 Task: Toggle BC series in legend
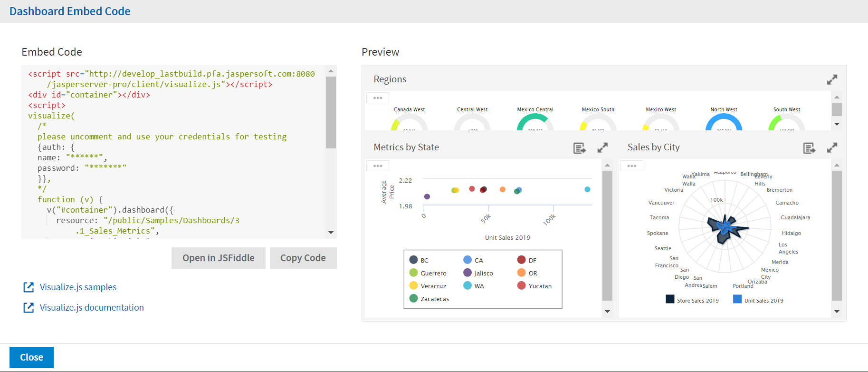point(419,260)
